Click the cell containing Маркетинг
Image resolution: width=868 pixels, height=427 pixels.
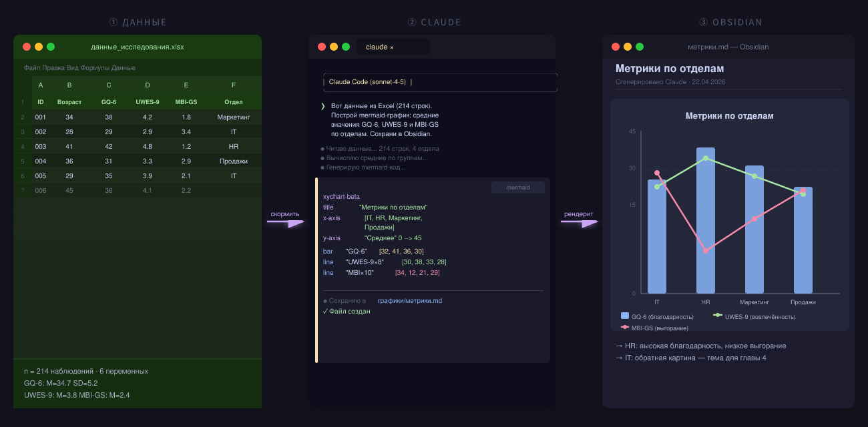[x=234, y=117]
